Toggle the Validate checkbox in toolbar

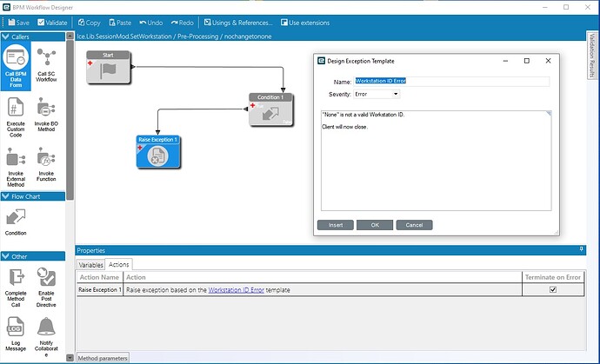click(x=41, y=23)
